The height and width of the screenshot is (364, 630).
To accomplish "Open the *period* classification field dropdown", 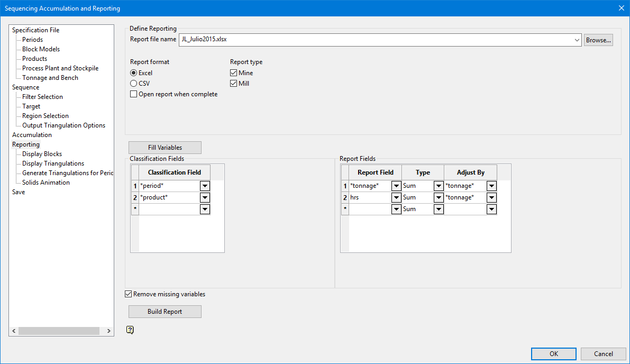I will click(205, 186).
